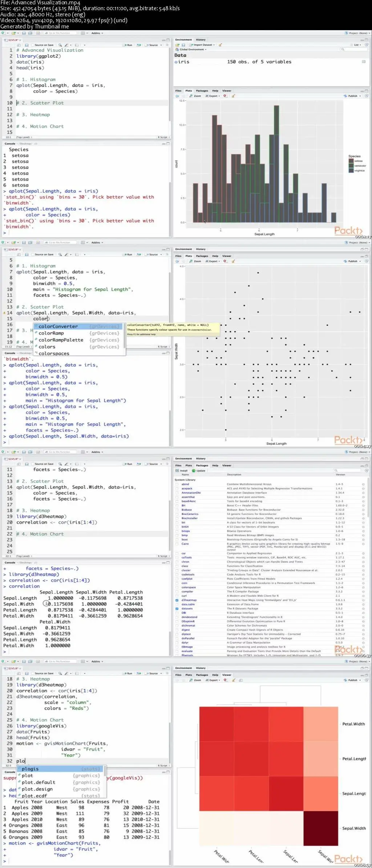Click the Install packages button

point(182,471)
